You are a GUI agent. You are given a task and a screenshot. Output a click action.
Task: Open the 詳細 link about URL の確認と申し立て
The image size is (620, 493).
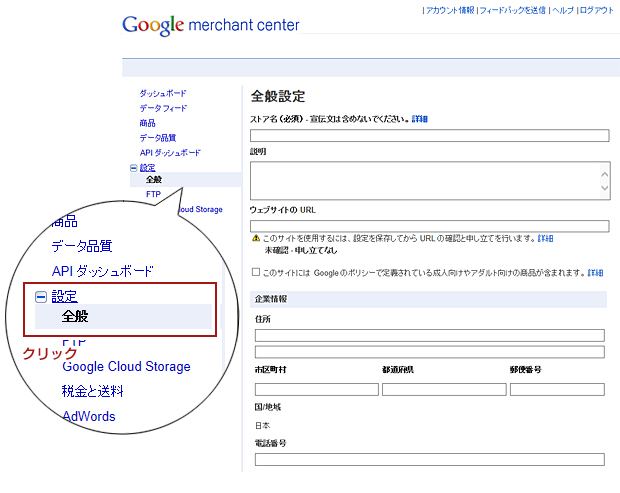tap(545, 238)
